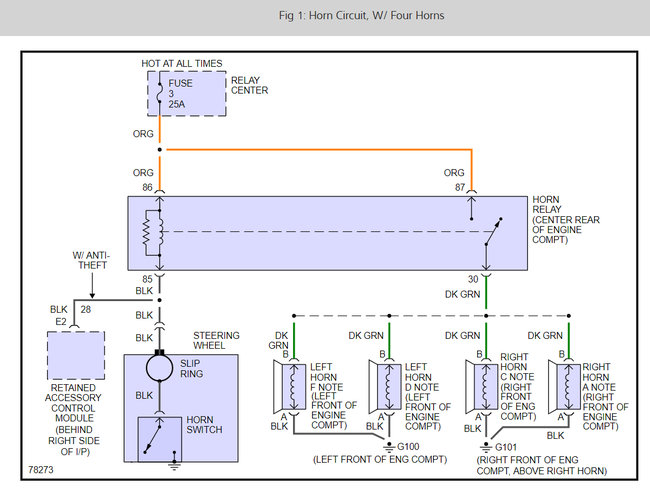
Task: Click the 'W/ ANTI-THEFT' note
Action: tap(91, 260)
